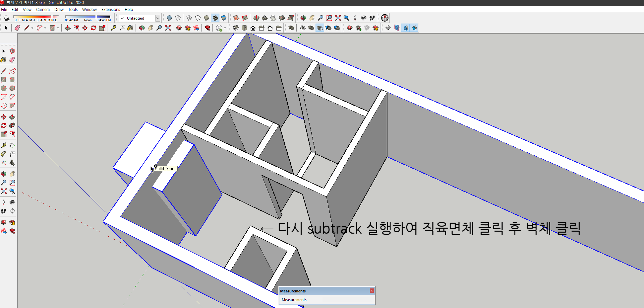
Task: Open the Camera menu
Action: pos(43,10)
